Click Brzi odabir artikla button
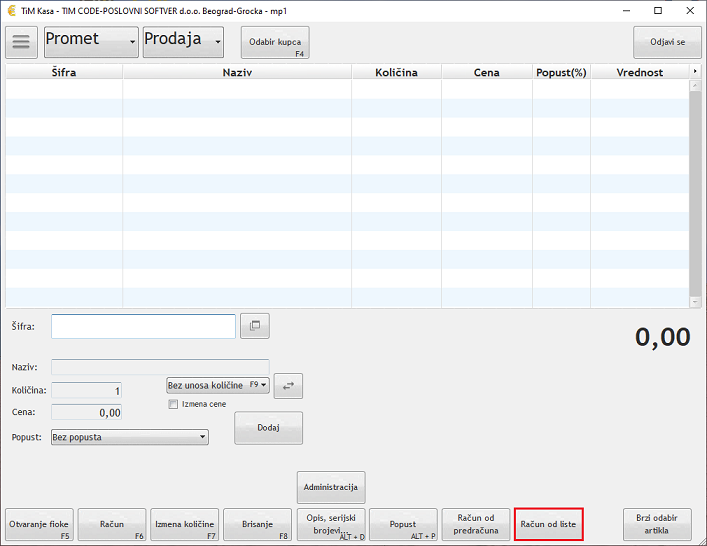Image resolution: width=707 pixels, height=546 pixels. click(657, 524)
